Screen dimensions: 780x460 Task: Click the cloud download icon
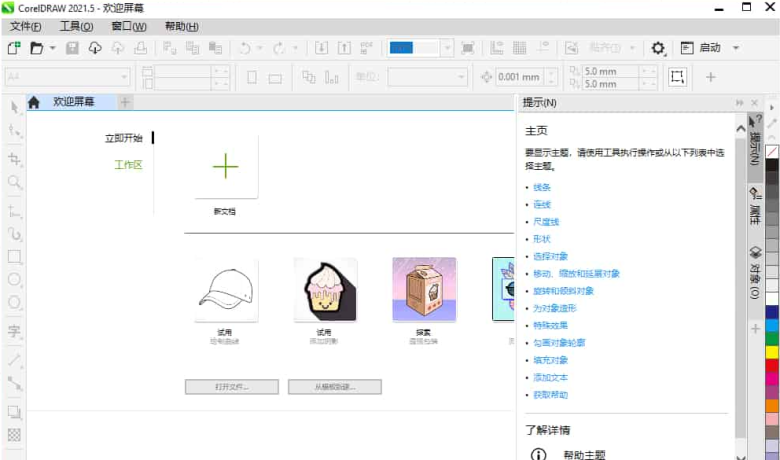95,48
